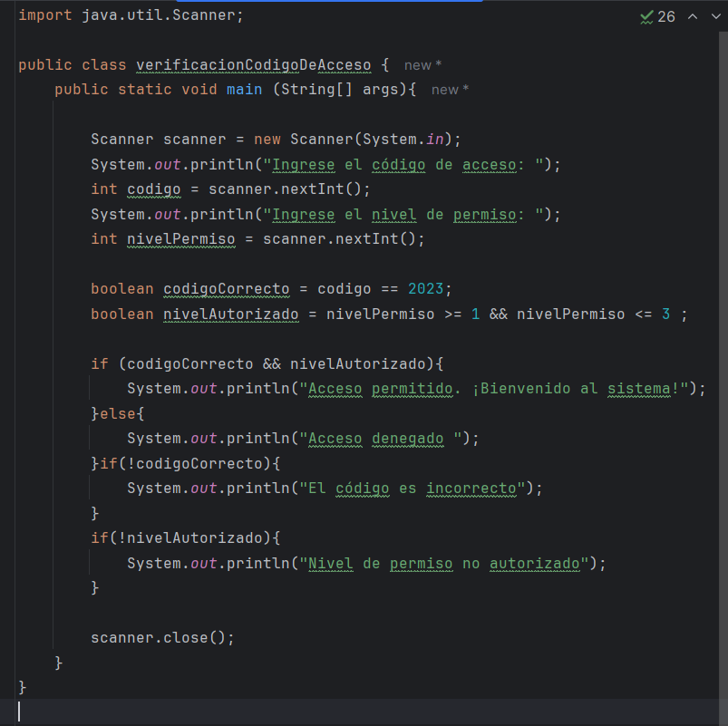Go to next highlighted problem arrow
Viewport: 728px width, 726px height.
coord(716,17)
